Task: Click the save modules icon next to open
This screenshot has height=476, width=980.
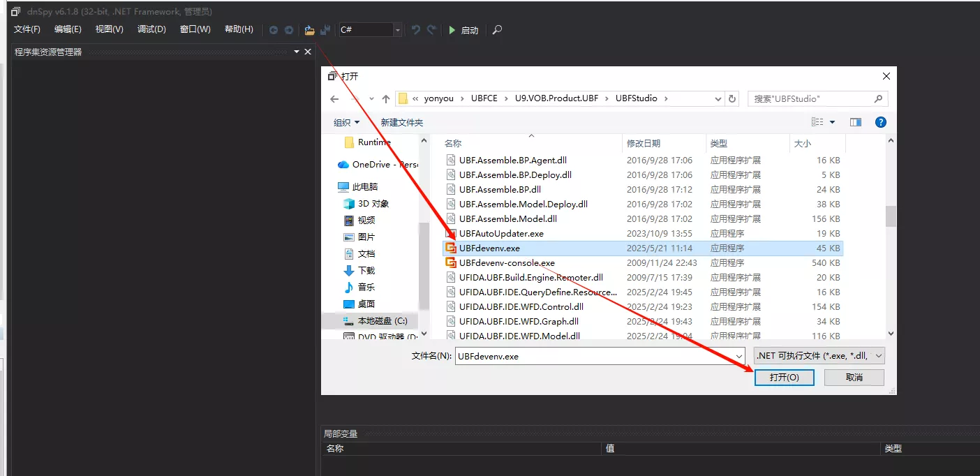Action: pos(325,29)
